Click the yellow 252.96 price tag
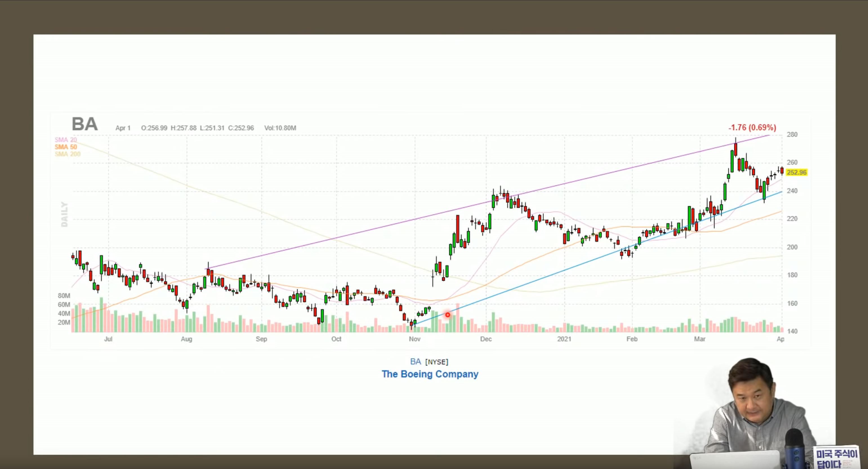The image size is (868, 469). coord(796,173)
